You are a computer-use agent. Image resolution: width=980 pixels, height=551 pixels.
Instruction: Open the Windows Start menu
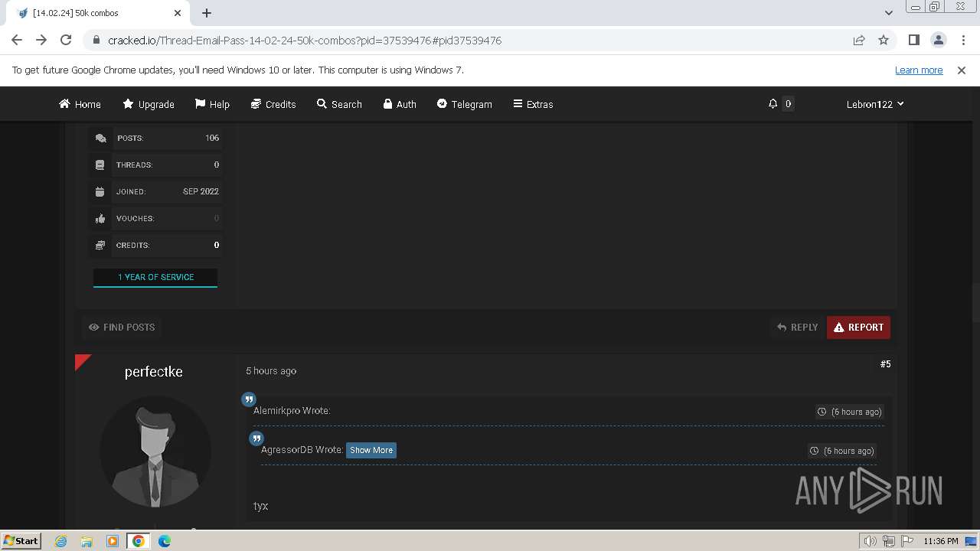pyautogui.click(x=21, y=541)
